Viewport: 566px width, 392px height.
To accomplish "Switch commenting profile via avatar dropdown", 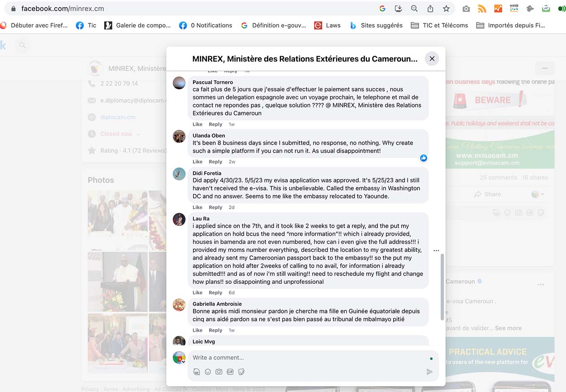I will (x=180, y=358).
